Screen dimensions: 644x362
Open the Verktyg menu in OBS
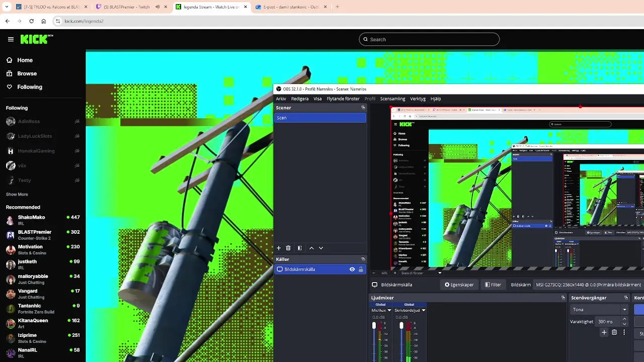(418, 99)
